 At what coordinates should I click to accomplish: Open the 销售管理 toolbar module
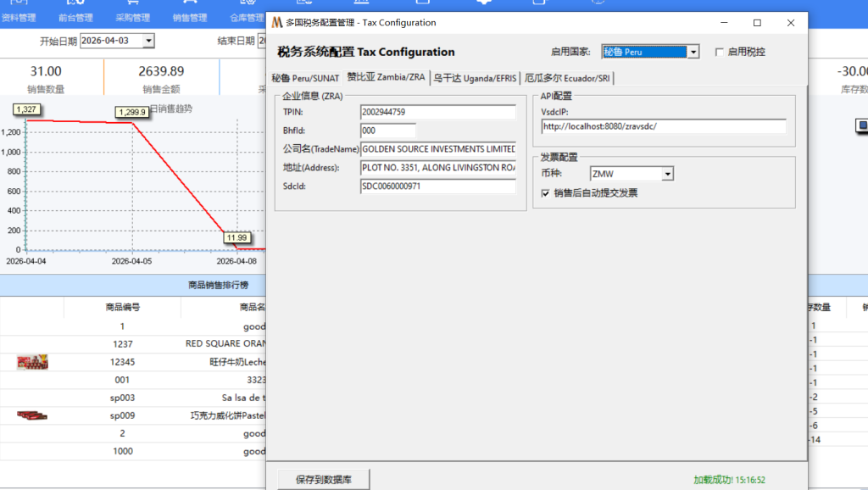(x=189, y=12)
